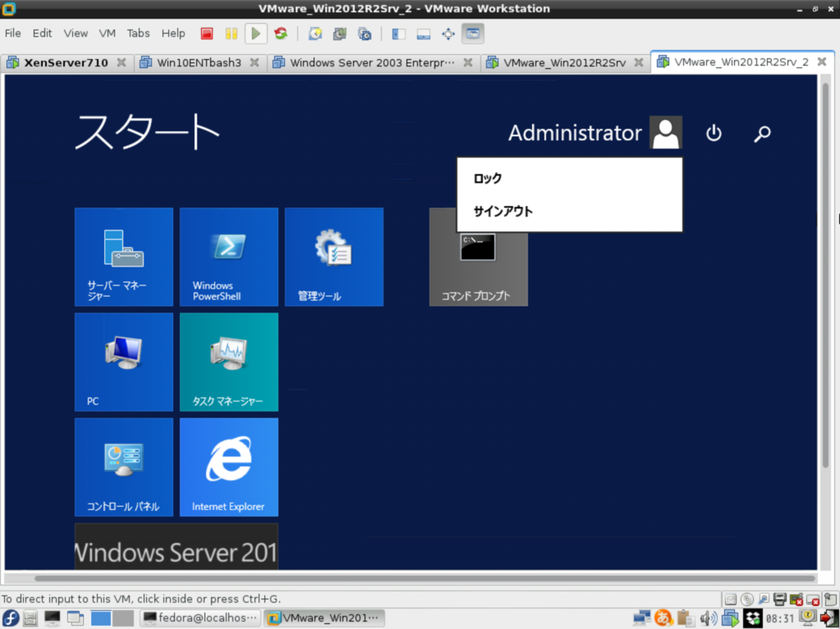Click the red Power Off VM toolbar icon
Screen dimensions: 840x629
point(207,34)
